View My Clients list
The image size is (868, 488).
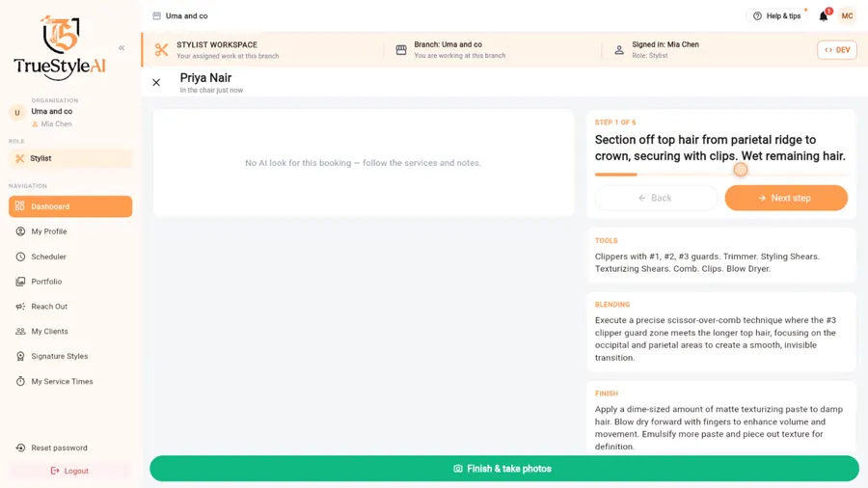click(70, 332)
